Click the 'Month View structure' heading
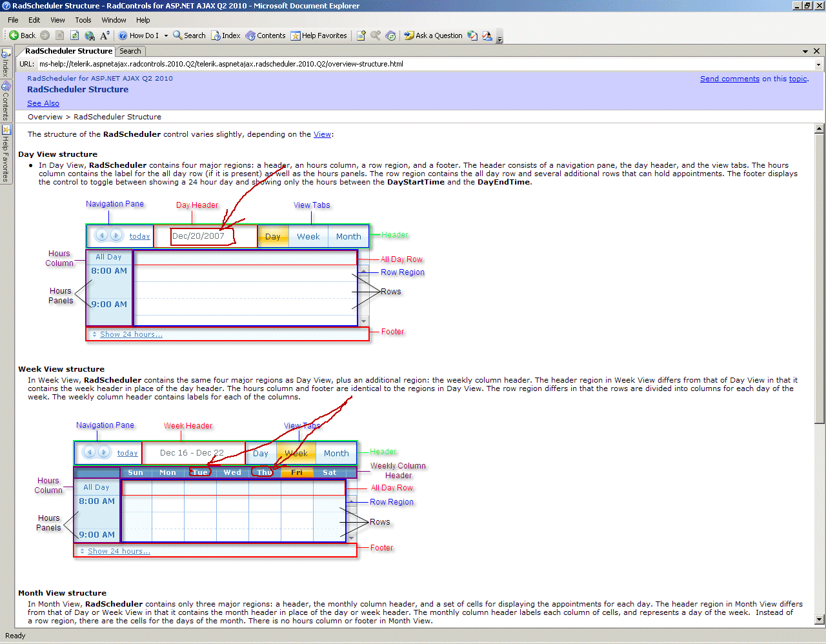This screenshot has height=644, width=826. [63, 593]
